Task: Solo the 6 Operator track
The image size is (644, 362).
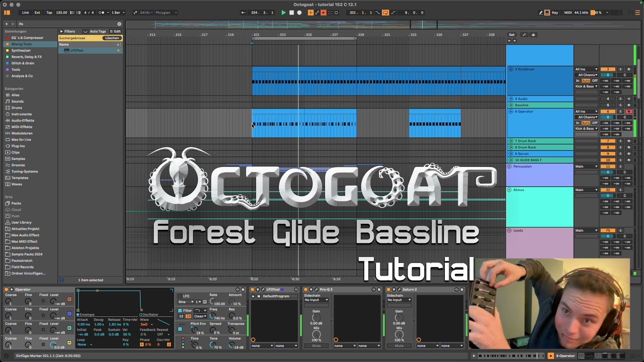Action: [620, 111]
